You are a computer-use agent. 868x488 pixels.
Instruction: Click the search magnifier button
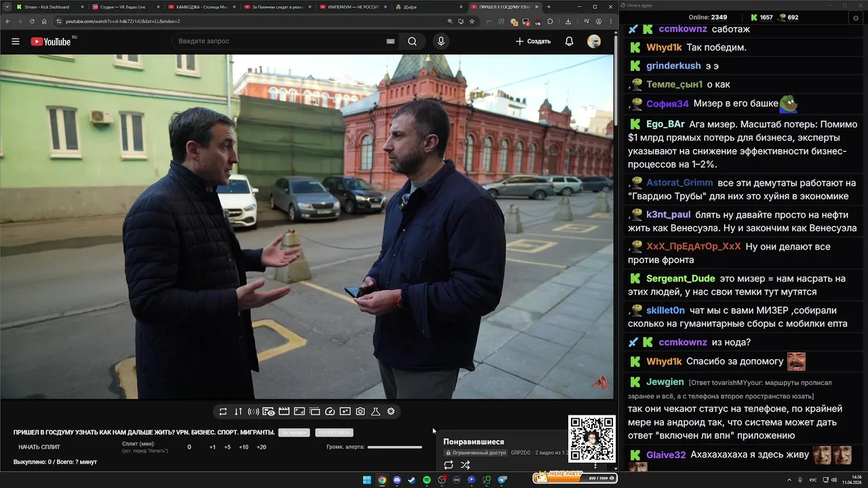point(412,41)
